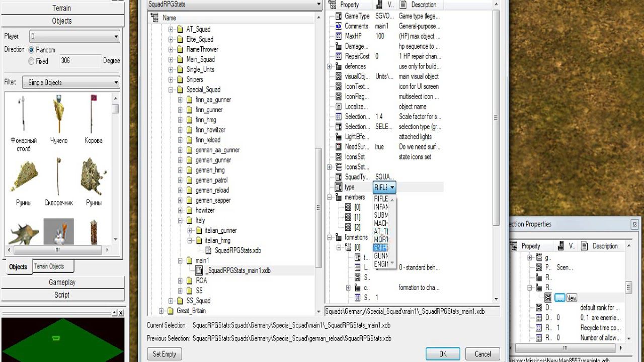Image resolution: width=644 pixels, height=362 pixels.
Task: Open the Gameplay panel tab
Action: pyautogui.click(x=62, y=282)
